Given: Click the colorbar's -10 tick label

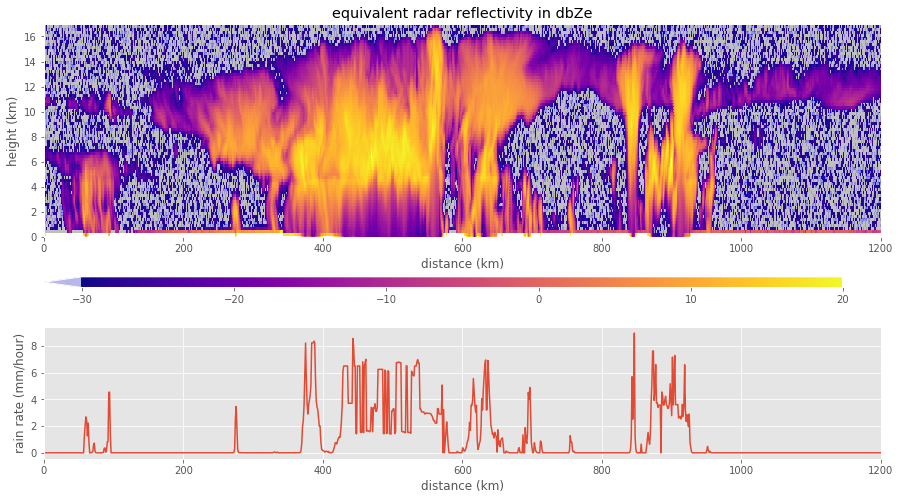Looking at the screenshot, I should [386, 298].
